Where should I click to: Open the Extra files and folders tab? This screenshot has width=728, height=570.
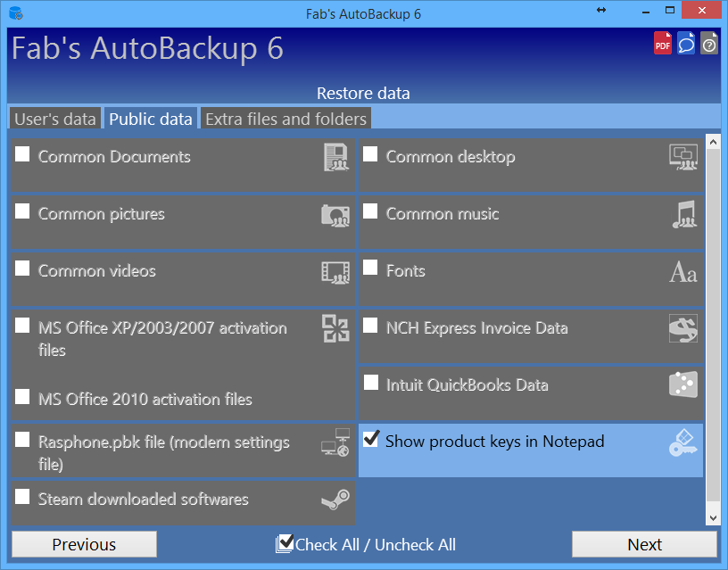(x=286, y=119)
